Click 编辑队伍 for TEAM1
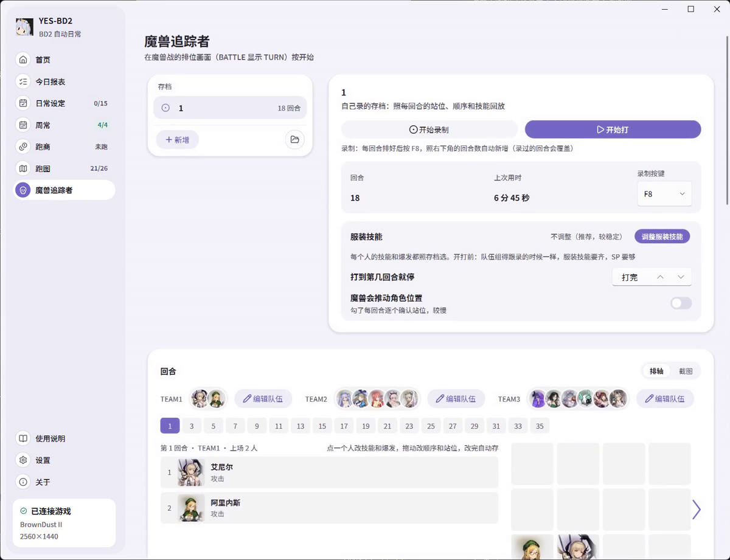 (x=263, y=399)
